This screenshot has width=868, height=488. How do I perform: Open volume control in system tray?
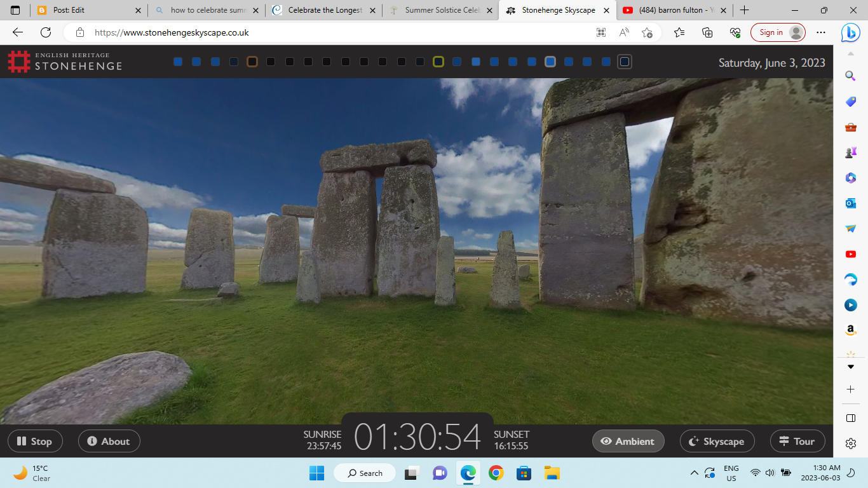[x=770, y=473]
